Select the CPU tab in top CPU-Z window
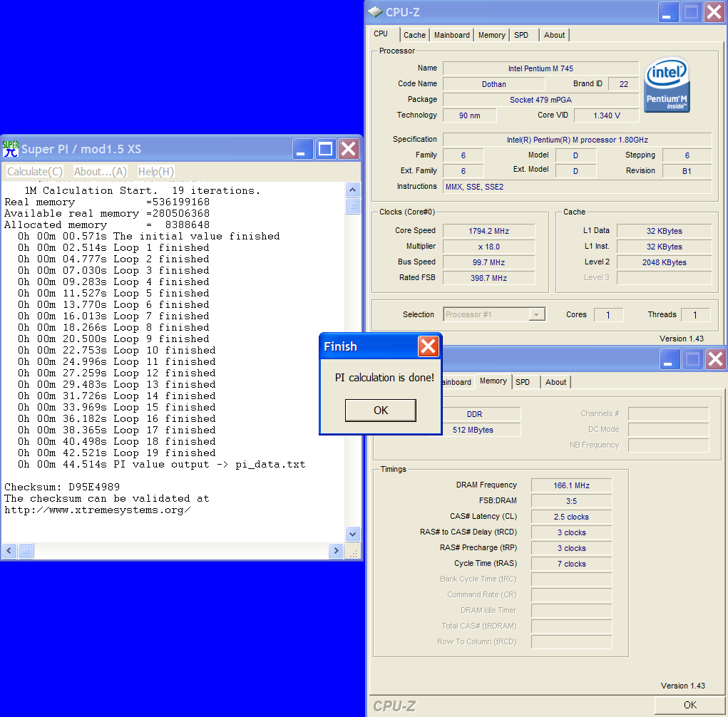The height and width of the screenshot is (717, 728). click(381, 34)
